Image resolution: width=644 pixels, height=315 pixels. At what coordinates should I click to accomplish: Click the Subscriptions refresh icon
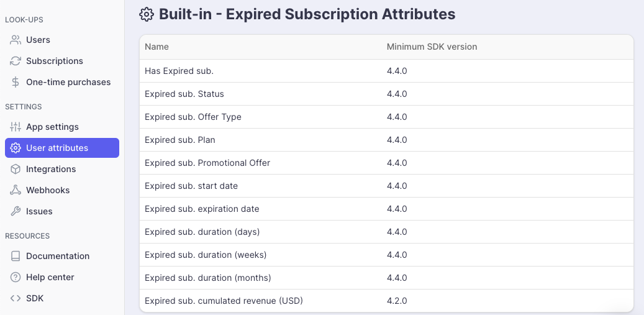click(x=16, y=61)
